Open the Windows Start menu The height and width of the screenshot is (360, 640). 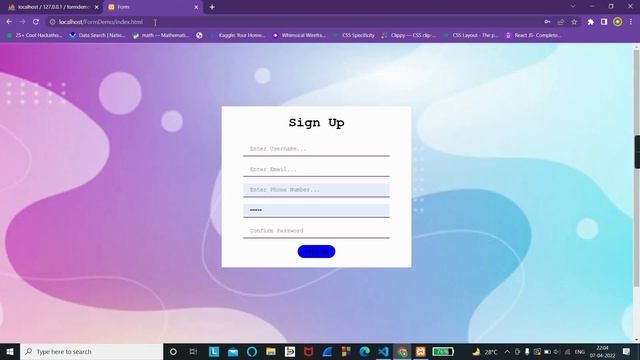[x=10, y=351]
